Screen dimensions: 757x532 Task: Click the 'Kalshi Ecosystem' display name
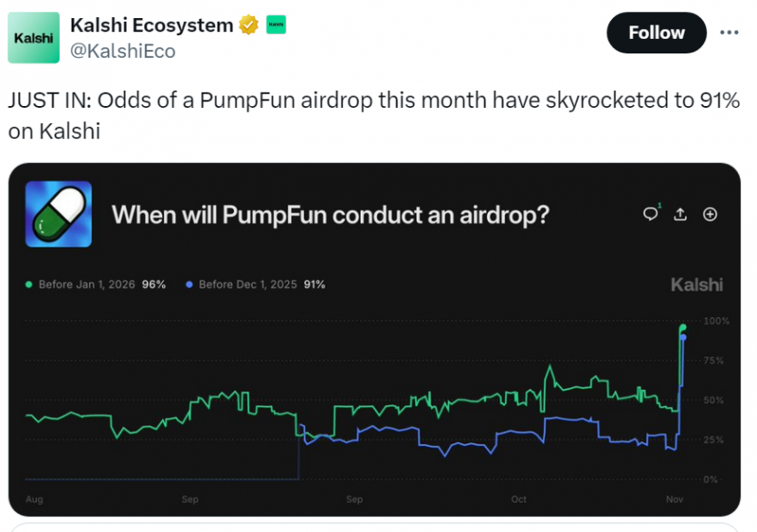[x=151, y=24]
